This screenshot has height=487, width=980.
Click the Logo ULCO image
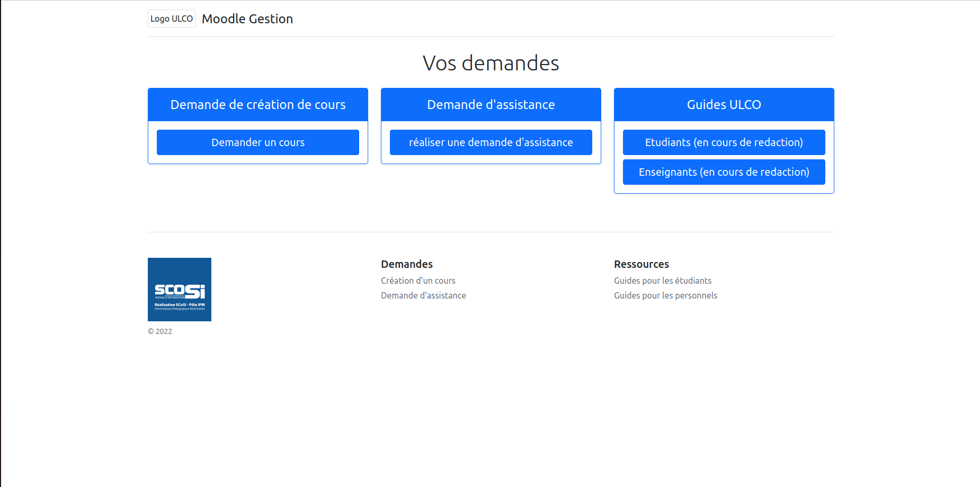pyautogui.click(x=172, y=19)
